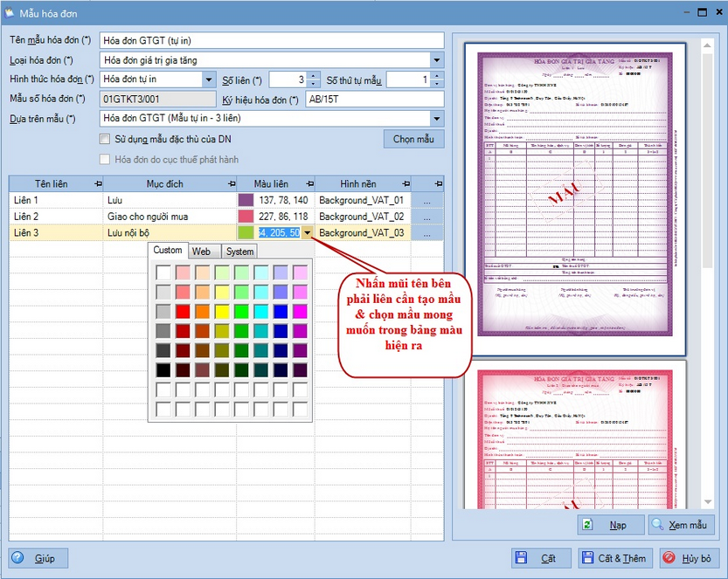The width and height of the screenshot is (728, 579).
Task: Click the Lưu nội bộ cell
Action: click(170, 233)
